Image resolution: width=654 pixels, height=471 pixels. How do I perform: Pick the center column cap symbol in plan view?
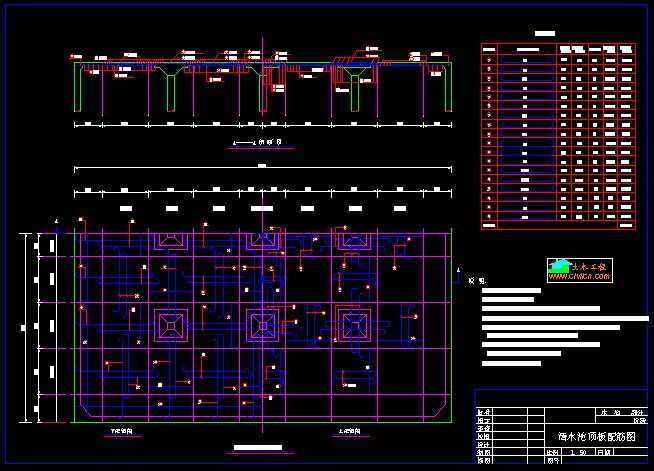(x=263, y=325)
